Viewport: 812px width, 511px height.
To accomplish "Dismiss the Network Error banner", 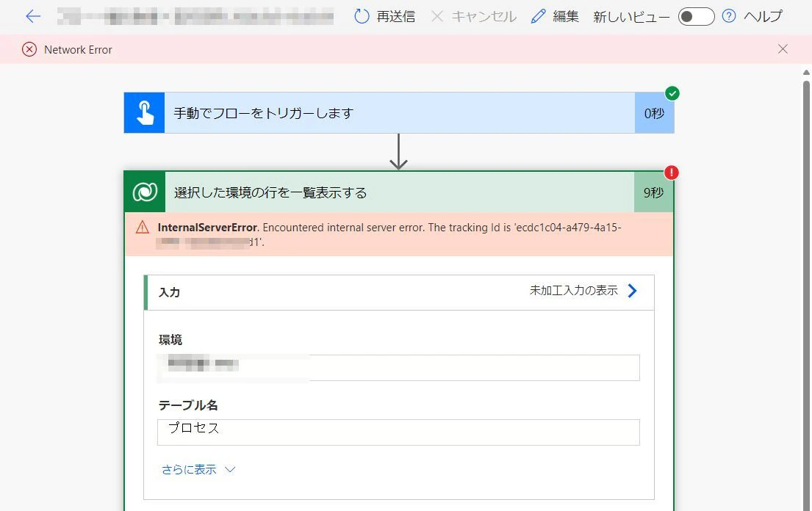I will [783, 49].
